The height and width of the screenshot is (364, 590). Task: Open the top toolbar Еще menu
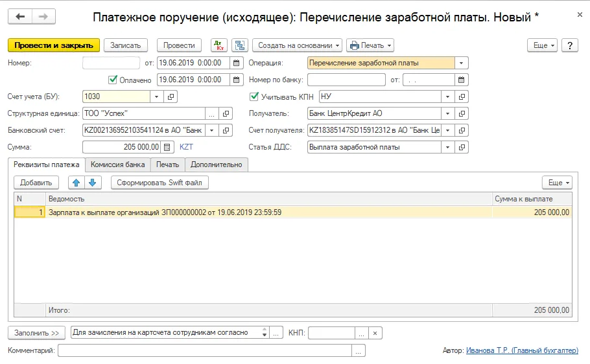pos(542,45)
